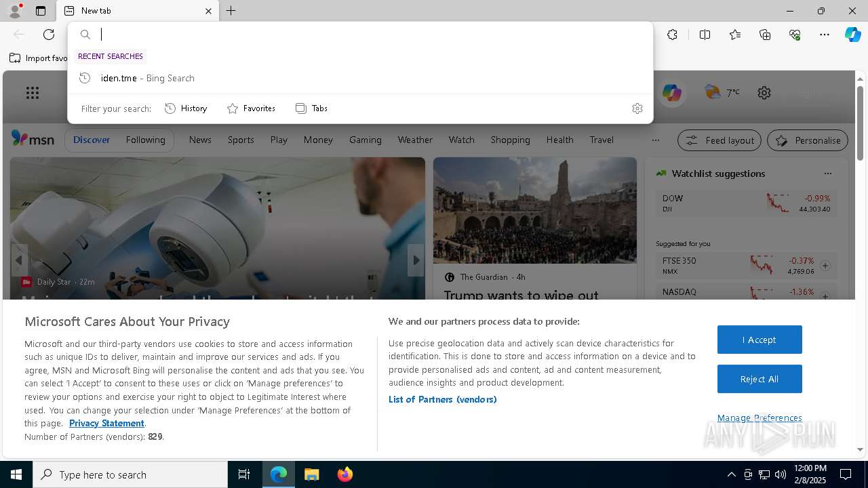Open Privacy Statement link
The image size is (868, 488).
(106, 423)
